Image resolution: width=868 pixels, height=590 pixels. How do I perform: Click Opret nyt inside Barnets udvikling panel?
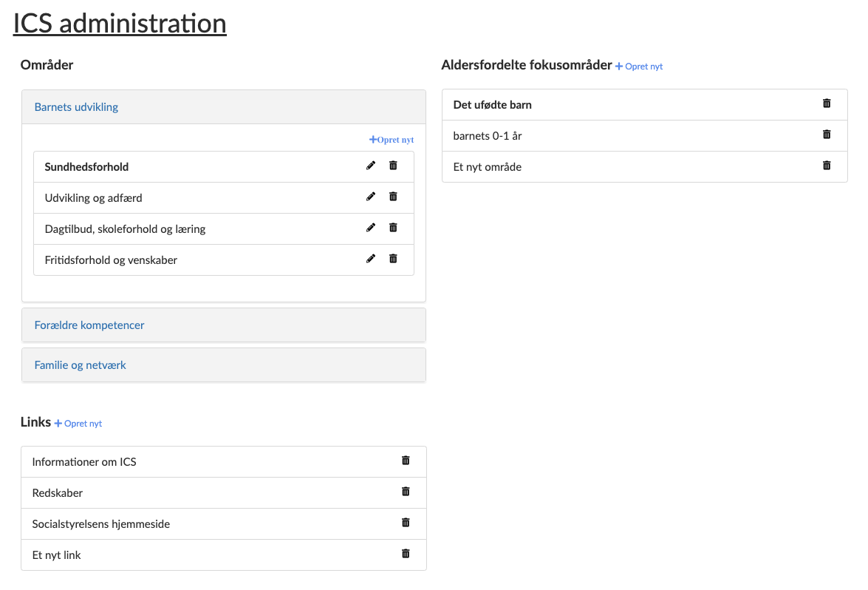click(392, 140)
